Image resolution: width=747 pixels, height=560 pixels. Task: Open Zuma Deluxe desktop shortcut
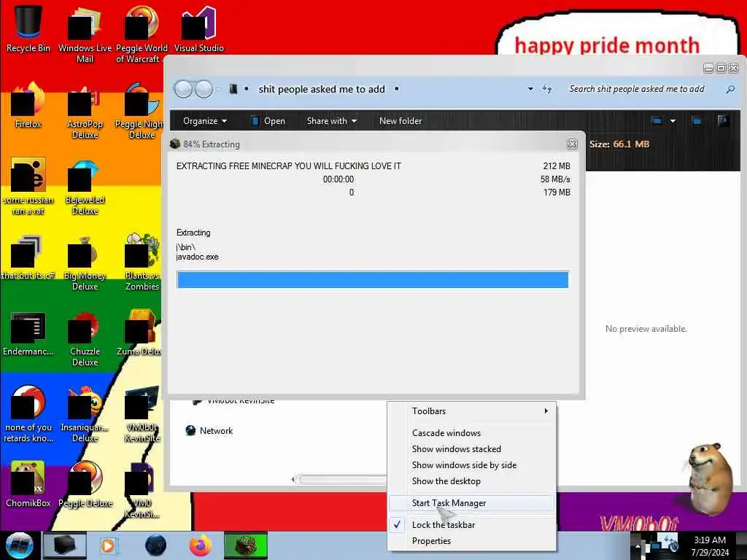(140, 333)
